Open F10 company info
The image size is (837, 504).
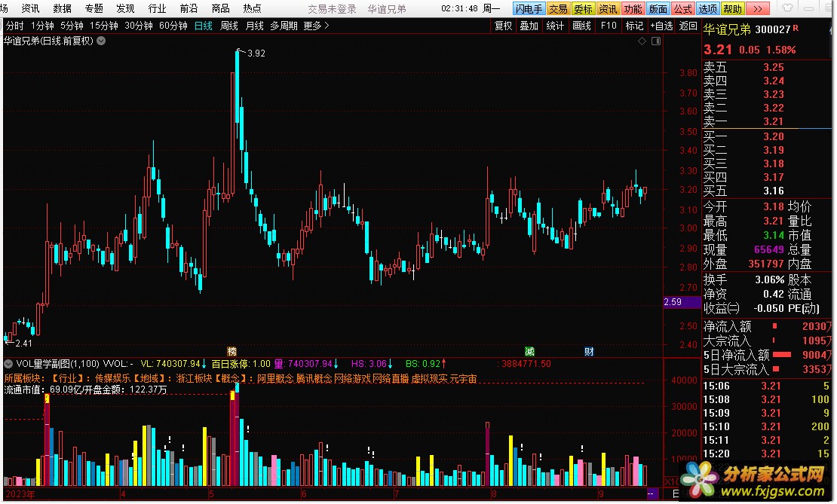coord(609,26)
